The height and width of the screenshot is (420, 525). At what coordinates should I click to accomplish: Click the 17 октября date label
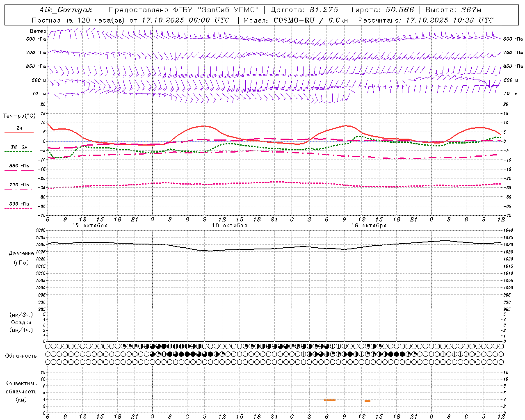point(90,226)
